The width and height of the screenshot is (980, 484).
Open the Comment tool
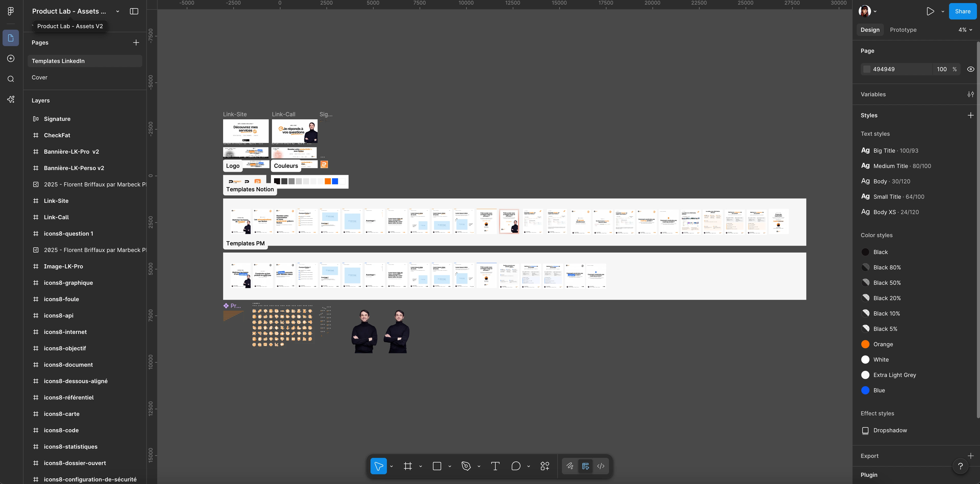pyautogui.click(x=516, y=466)
